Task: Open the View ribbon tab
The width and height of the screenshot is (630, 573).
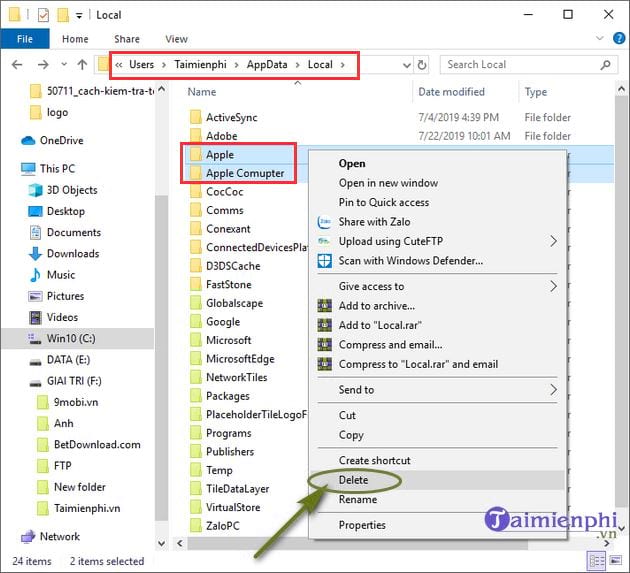Action: click(176, 39)
